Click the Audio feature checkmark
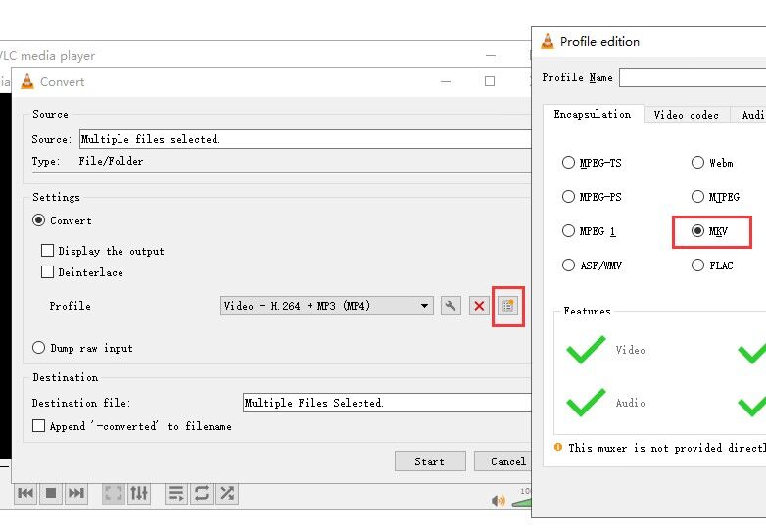Viewport: 766px width, 532px height. [586, 403]
